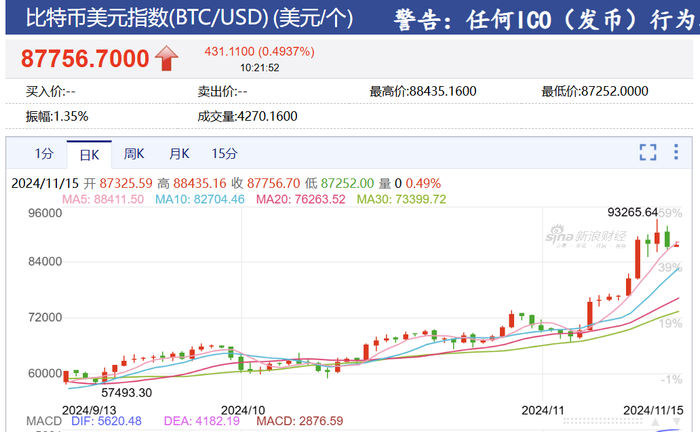Click the gray up triangle below chart
The width and height of the screenshot is (700, 432).
pos(655,422)
